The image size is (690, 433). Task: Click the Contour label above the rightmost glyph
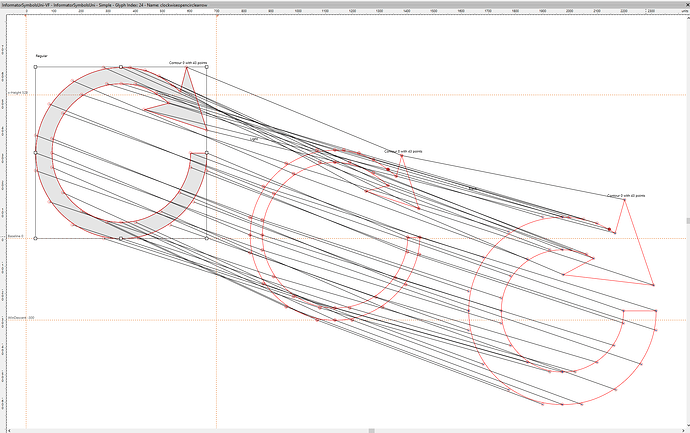pos(626,195)
